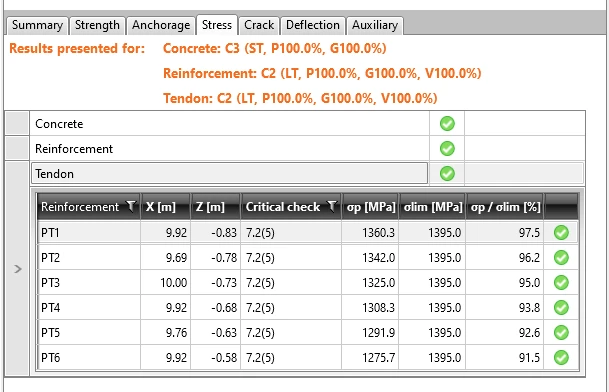609x392 pixels.
Task: Collapse the Tendon details with the arrow
Action: 17,269
